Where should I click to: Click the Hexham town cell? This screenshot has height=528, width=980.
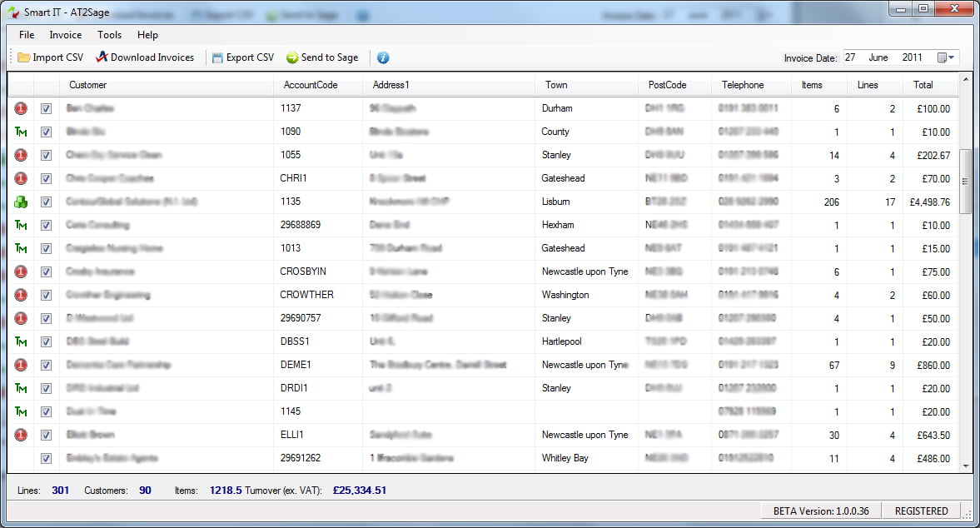click(587, 225)
